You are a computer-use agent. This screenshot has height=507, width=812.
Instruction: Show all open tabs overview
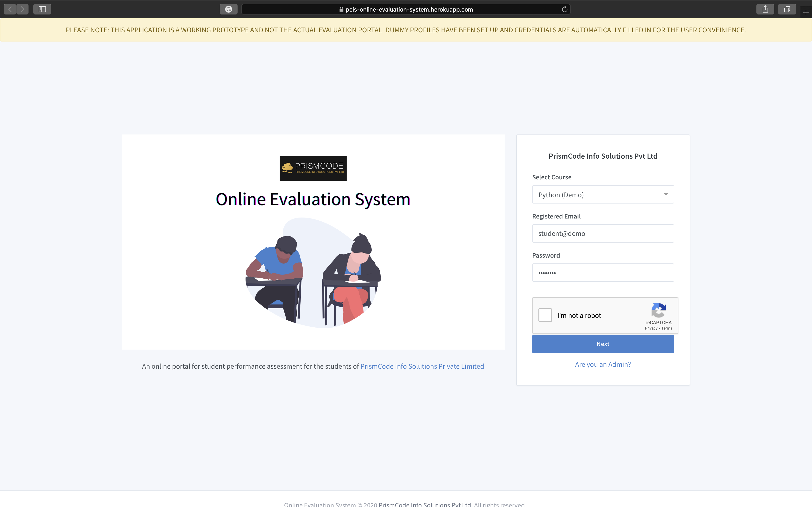coord(786,9)
